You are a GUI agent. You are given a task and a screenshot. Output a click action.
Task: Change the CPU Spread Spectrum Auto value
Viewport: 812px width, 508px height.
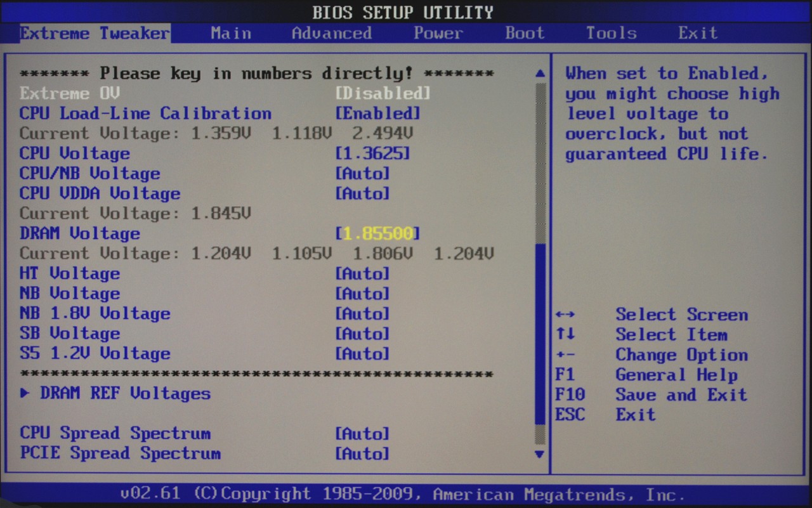(362, 434)
